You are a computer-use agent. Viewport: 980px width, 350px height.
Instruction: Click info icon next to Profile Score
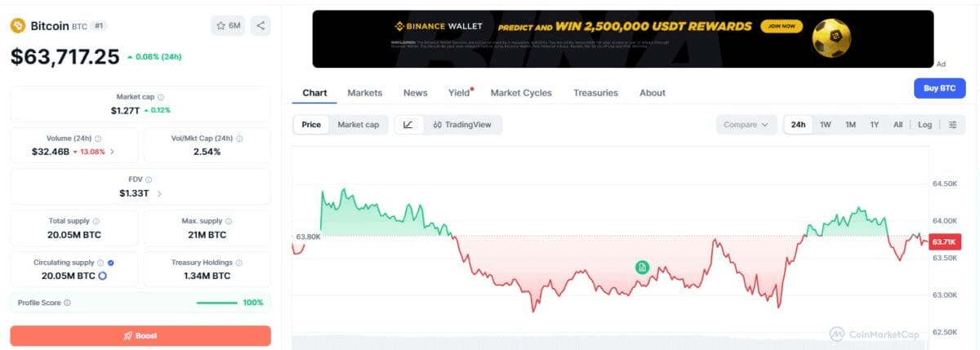click(67, 303)
